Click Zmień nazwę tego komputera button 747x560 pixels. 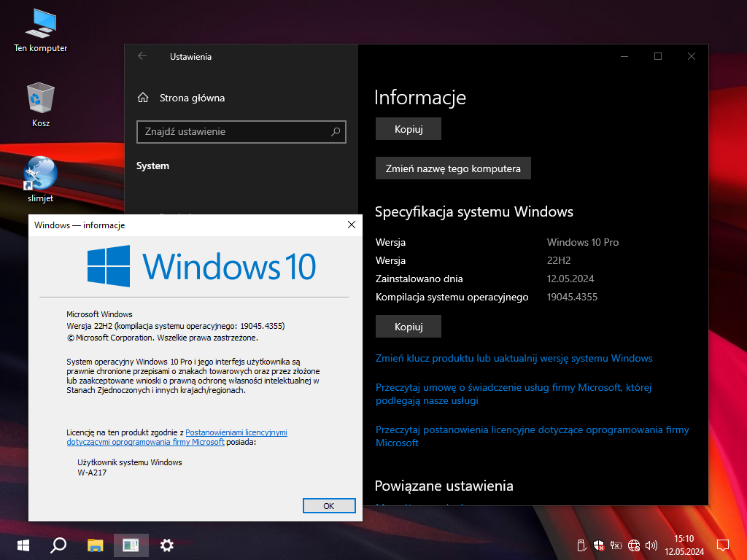(453, 168)
